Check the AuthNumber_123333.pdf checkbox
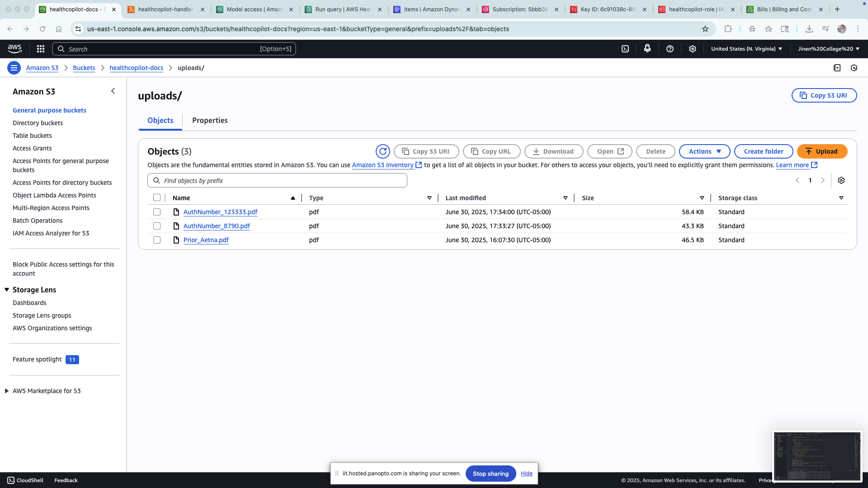Image resolution: width=868 pixels, height=488 pixels. pyautogui.click(x=157, y=212)
